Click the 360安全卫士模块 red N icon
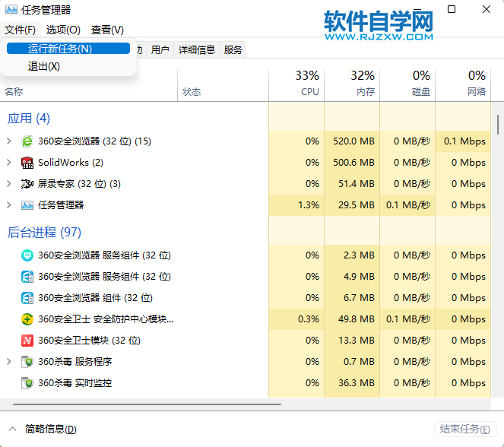The height and width of the screenshot is (447, 504). 27,341
